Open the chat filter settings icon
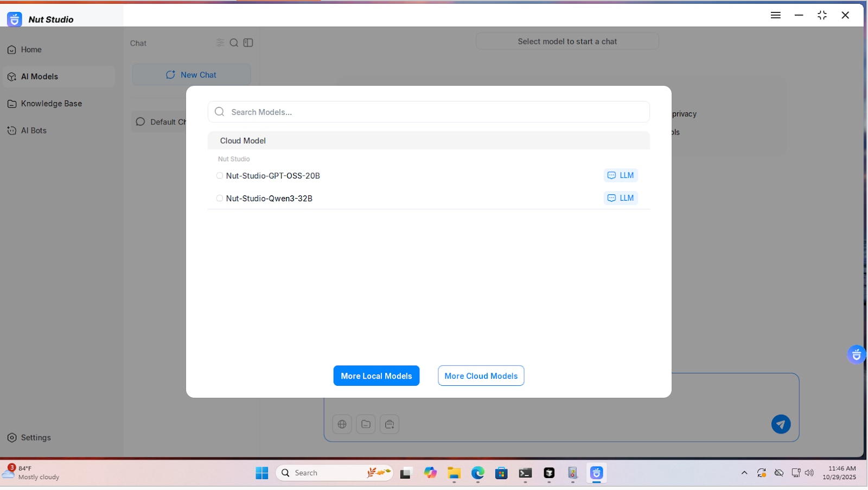 220,43
